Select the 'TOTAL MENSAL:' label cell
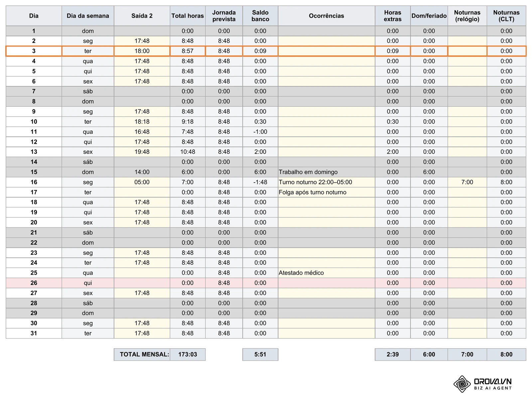532x406 pixels. (x=142, y=354)
